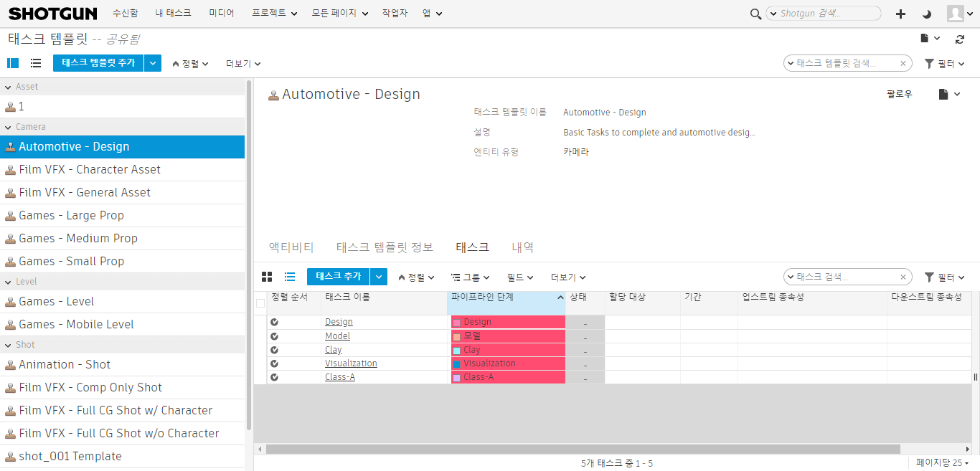Open template list 정렬 sort dropdown
Screen dimensions: 980x471
(x=190, y=64)
